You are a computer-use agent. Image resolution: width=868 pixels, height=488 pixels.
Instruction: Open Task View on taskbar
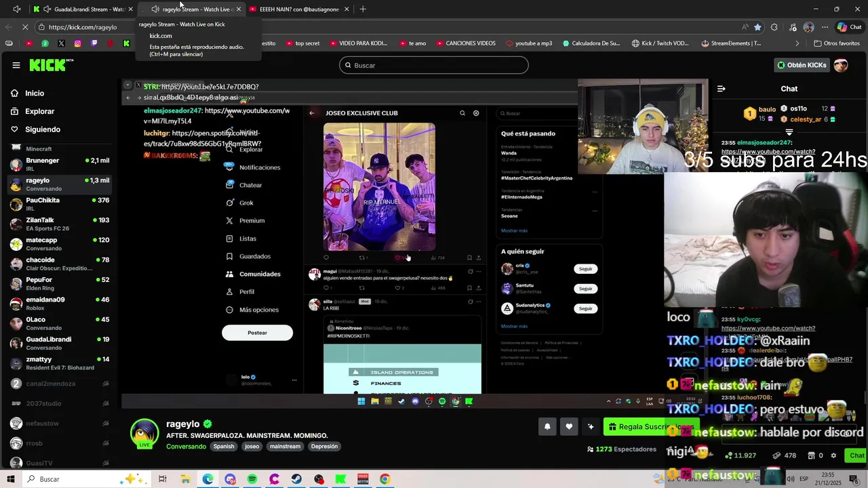point(163,479)
